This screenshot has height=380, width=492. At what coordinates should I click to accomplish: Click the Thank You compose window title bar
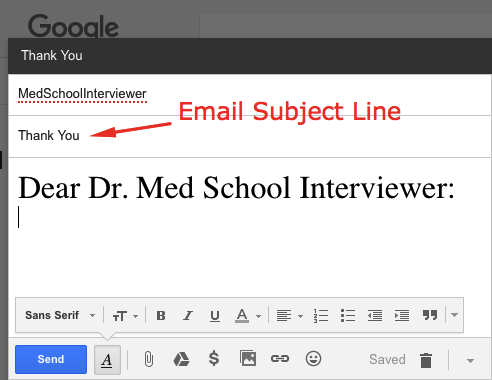[x=249, y=56]
